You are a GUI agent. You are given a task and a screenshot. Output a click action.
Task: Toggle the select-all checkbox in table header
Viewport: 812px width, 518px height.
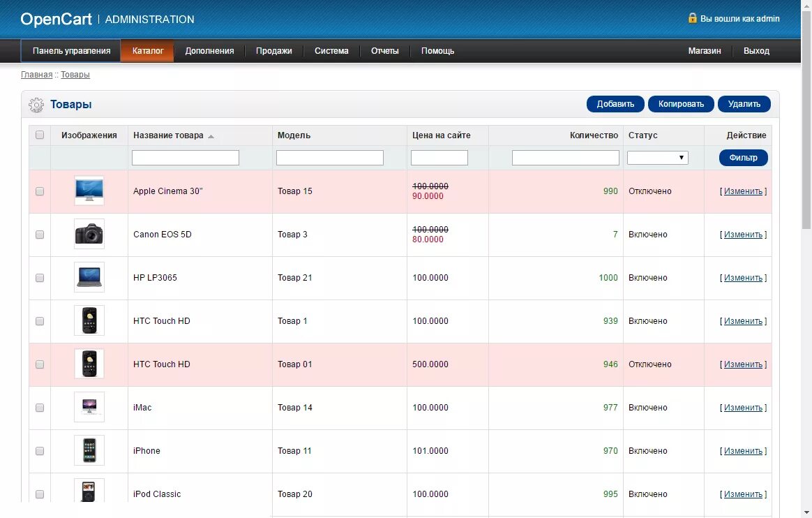(40, 135)
